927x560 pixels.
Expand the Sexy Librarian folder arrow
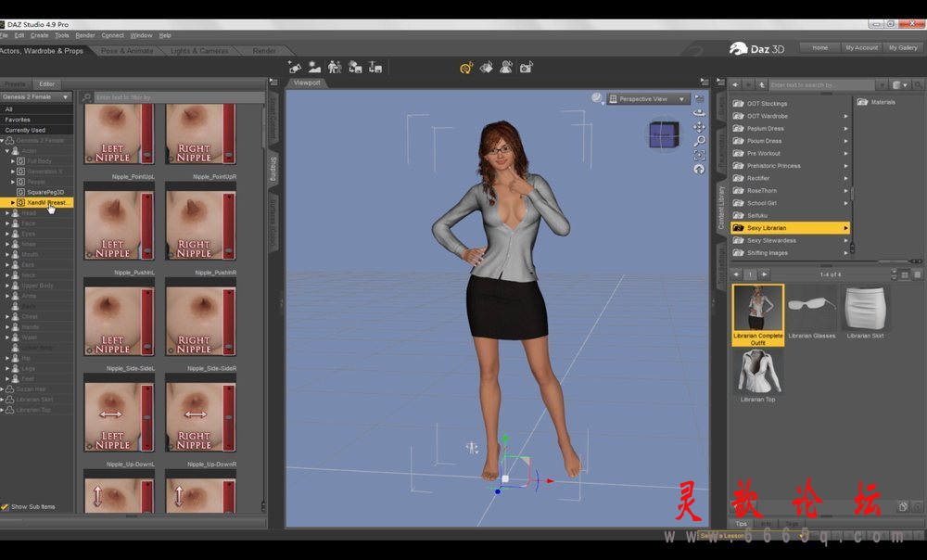tap(845, 228)
